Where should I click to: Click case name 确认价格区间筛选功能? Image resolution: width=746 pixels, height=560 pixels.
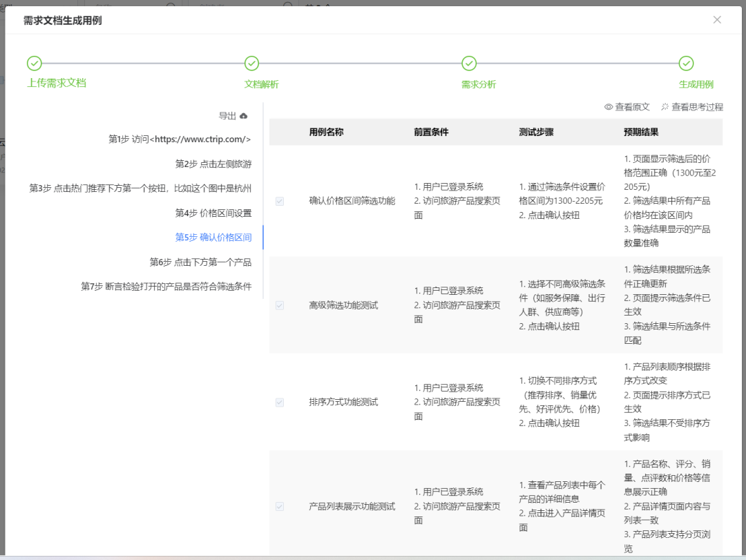pos(352,201)
